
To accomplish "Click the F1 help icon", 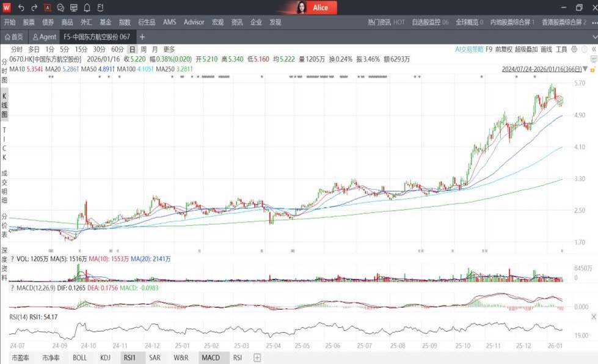I will (x=100, y=8).
